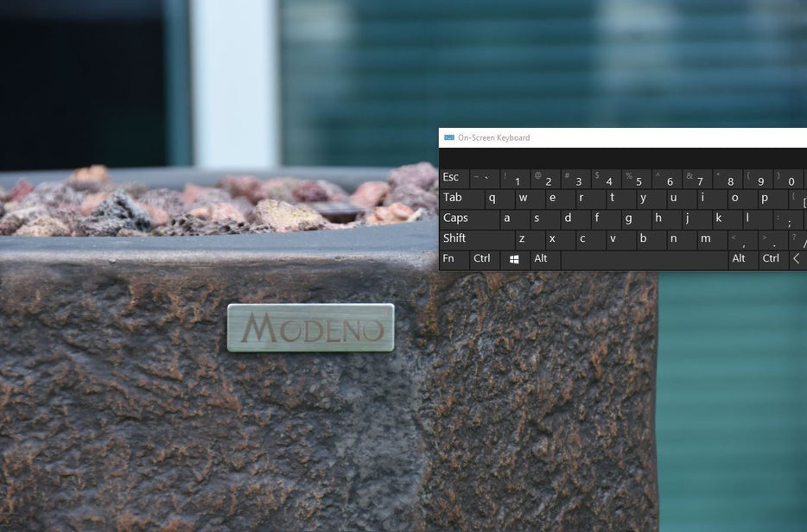807x532 pixels.
Task: Toggle the left Ctrl key
Action: (x=482, y=259)
